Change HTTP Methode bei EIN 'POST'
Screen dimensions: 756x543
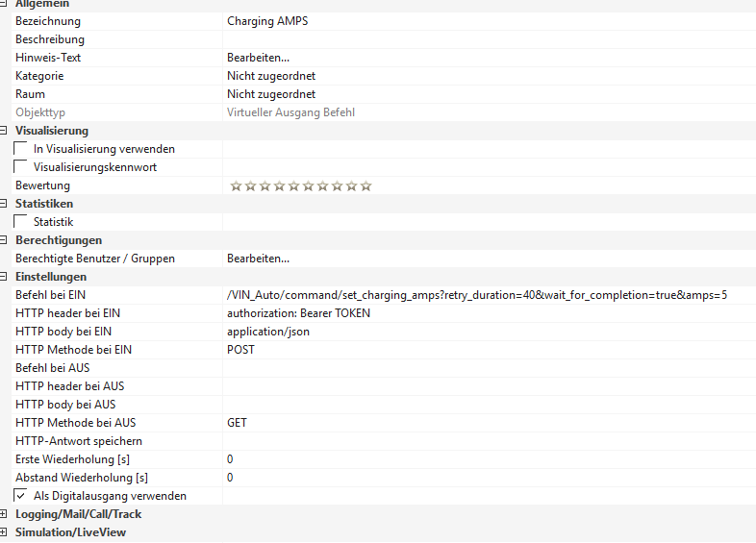pyautogui.click(x=489, y=350)
